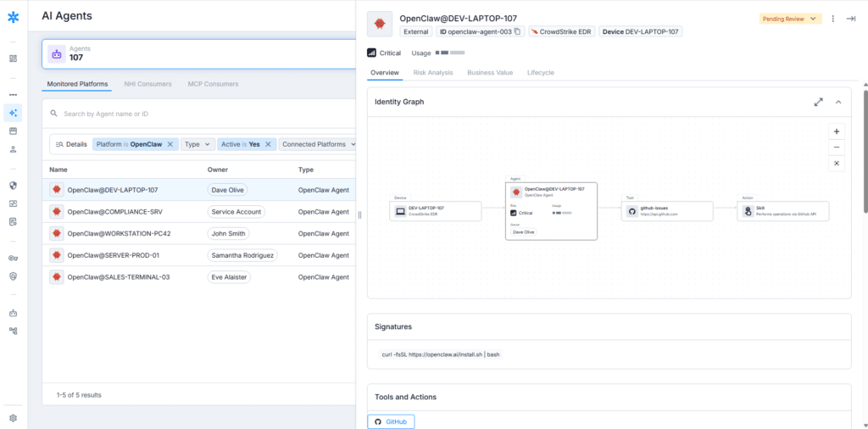Click the Dave Olive owner chip in table
Viewport: 868px width, 429px height.
tap(227, 190)
